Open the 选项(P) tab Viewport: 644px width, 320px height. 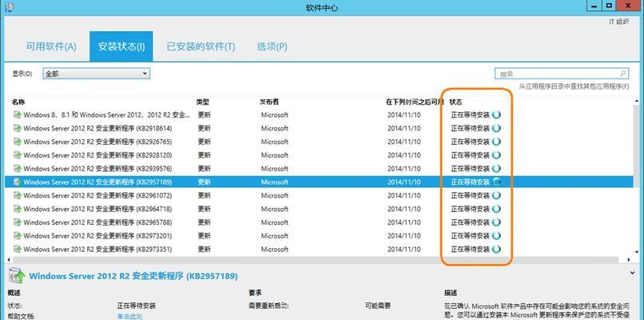click(x=272, y=46)
